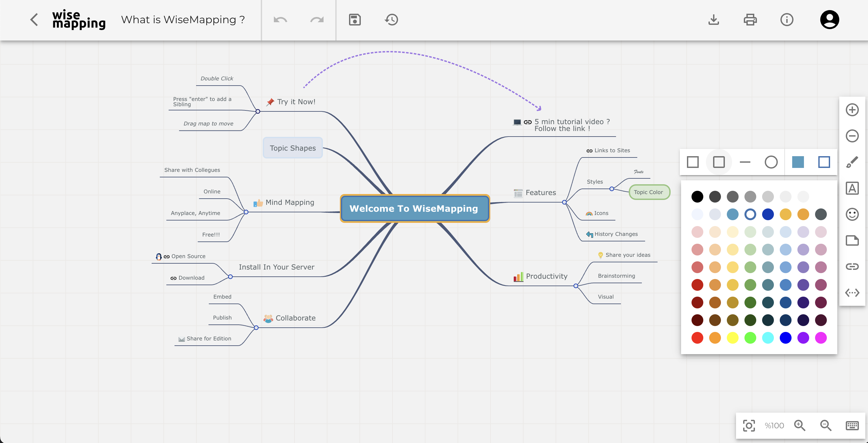Viewport: 868px width, 443px height.
Task: Add a note to the selected topic
Action: pyautogui.click(x=853, y=240)
